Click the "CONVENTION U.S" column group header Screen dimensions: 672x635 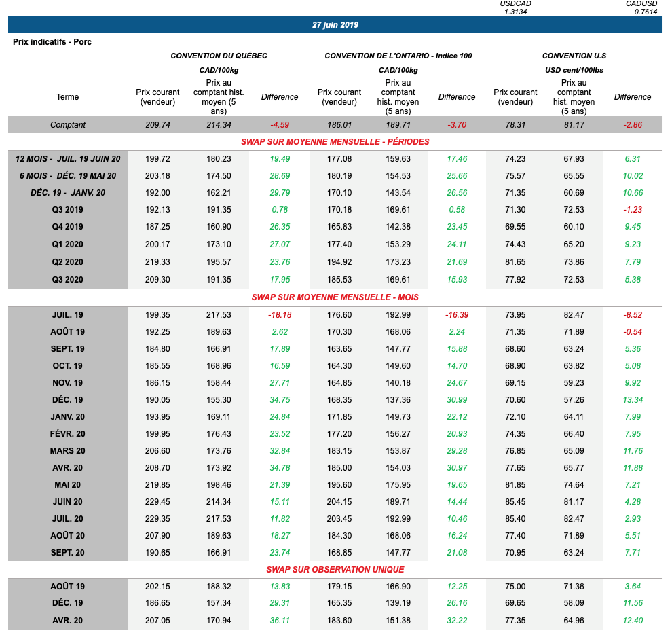point(574,56)
